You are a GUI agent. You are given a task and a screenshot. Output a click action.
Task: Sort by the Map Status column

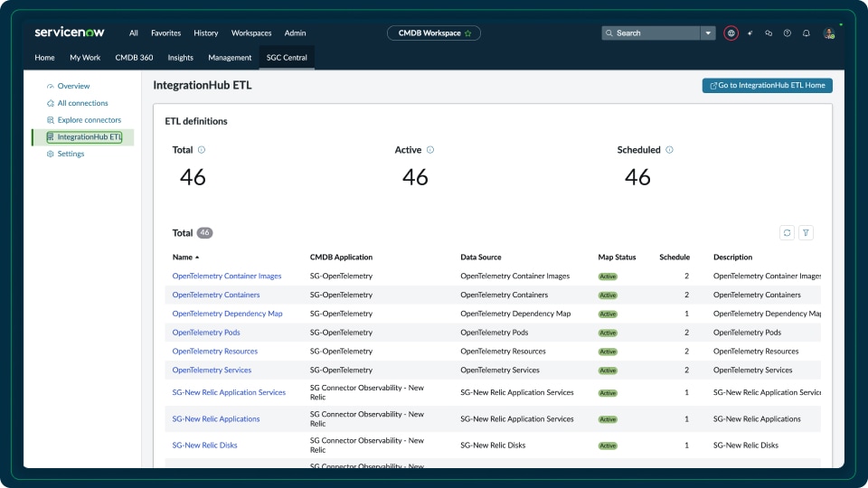(617, 258)
